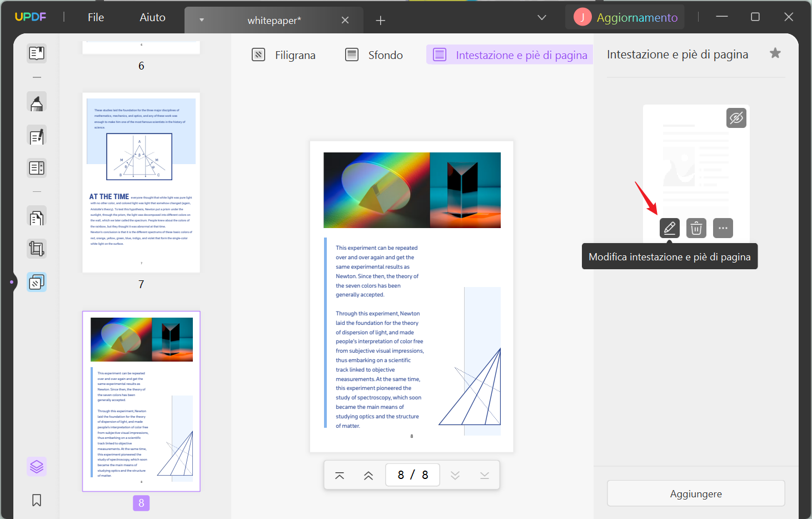Image resolution: width=812 pixels, height=519 pixels.
Task: Star the Intestazione e piè di pagina tool
Action: 775,53
